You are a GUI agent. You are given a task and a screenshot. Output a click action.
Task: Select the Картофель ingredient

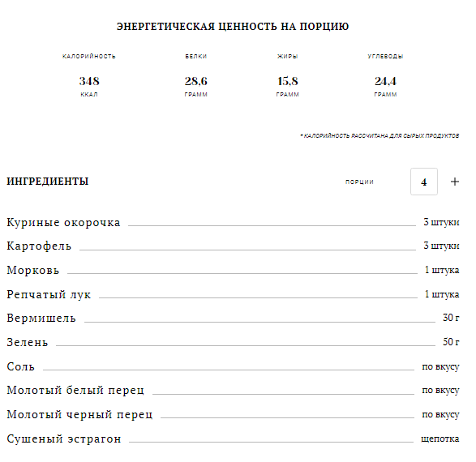click(39, 246)
